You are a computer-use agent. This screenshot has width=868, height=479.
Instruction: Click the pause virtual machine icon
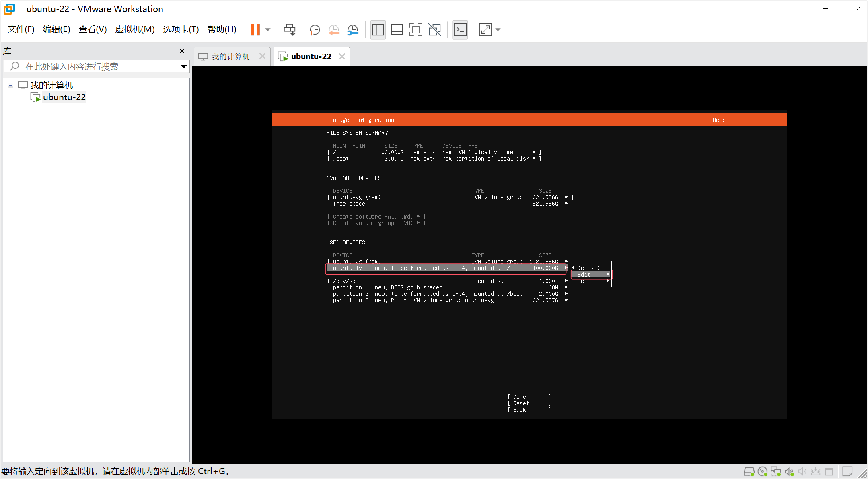[255, 30]
